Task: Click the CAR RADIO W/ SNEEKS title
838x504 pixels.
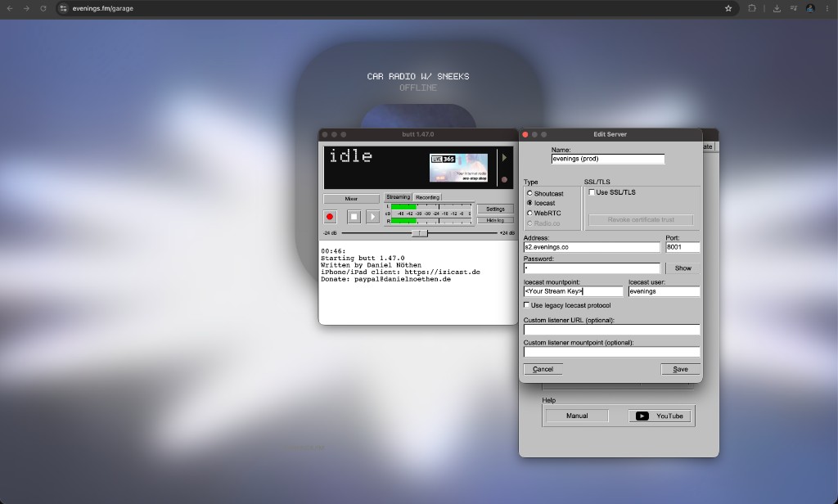Action: tap(418, 76)
